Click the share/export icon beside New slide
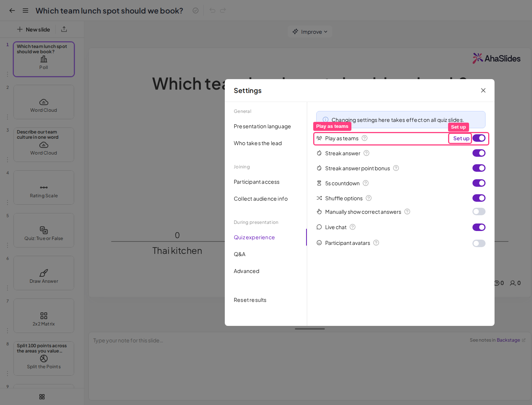This screenshot has height=405, width=532. 64,29
